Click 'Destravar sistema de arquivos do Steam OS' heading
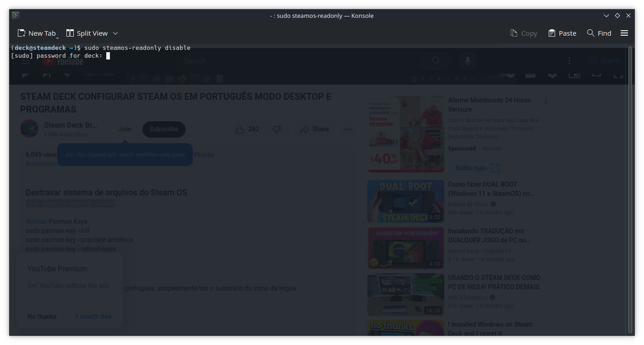 click(x=106, y=193)
